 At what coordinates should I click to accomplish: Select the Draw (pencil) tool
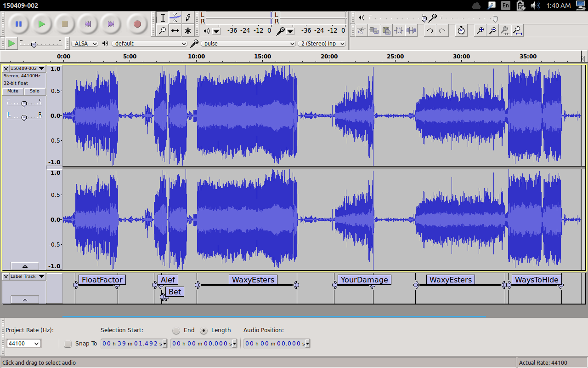[x=188, y=18]
